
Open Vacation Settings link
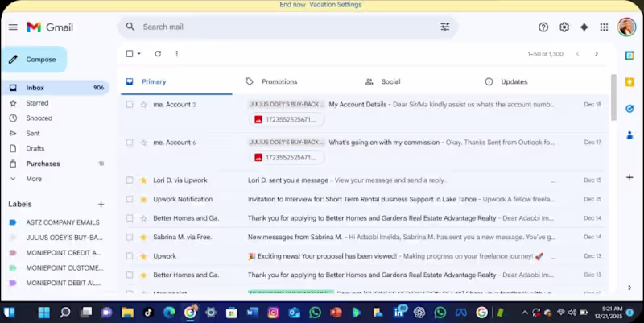tap(336, 5)
